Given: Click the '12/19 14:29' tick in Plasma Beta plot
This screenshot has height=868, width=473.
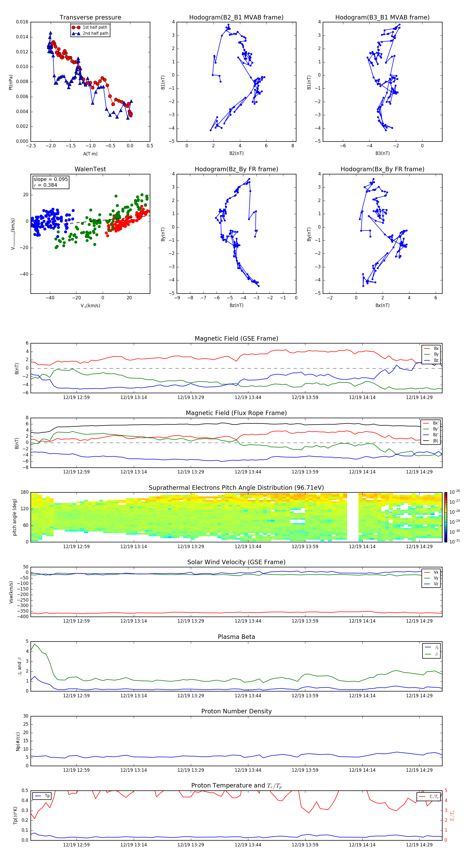Looking at the screenshot, I should pyautogui.click(x=419, y=695).
